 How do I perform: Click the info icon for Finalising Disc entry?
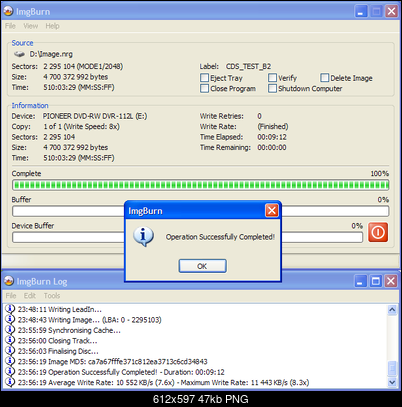coord(10,351)
